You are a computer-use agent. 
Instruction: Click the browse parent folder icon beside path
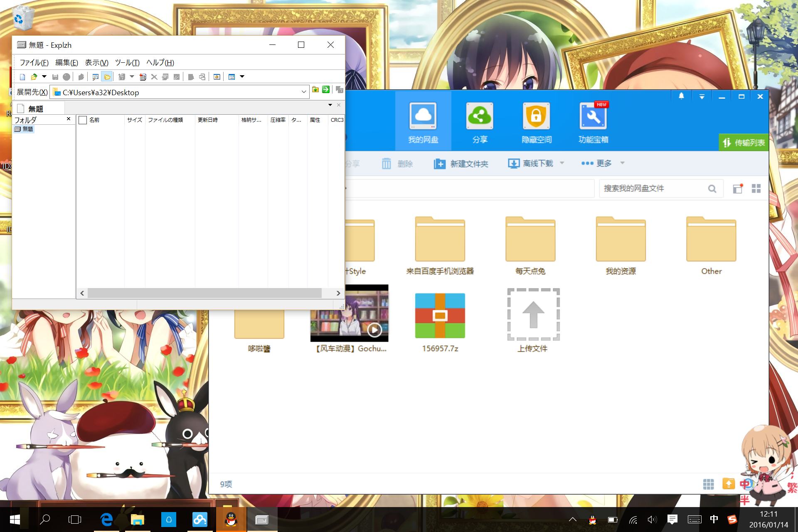(x=315, y=89)
